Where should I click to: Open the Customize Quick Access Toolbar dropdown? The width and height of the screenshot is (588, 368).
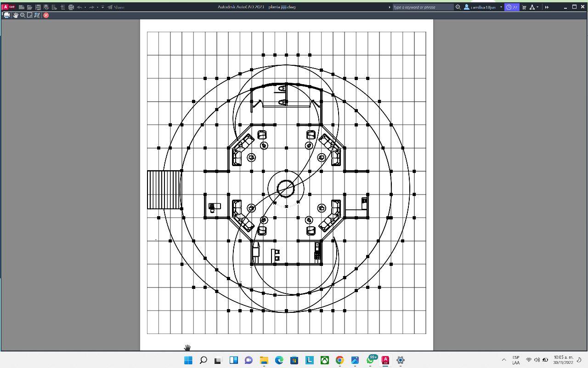coord(102,7)
